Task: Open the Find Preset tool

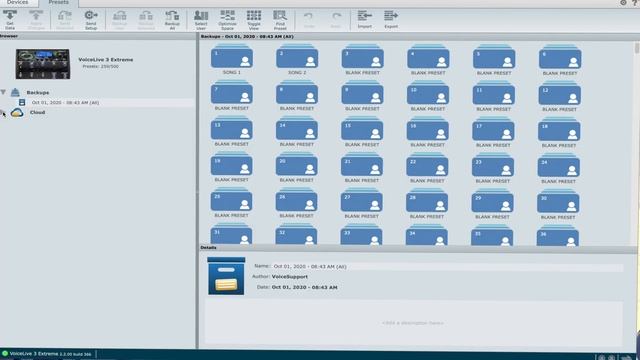Action: click(x=280, y=20)
